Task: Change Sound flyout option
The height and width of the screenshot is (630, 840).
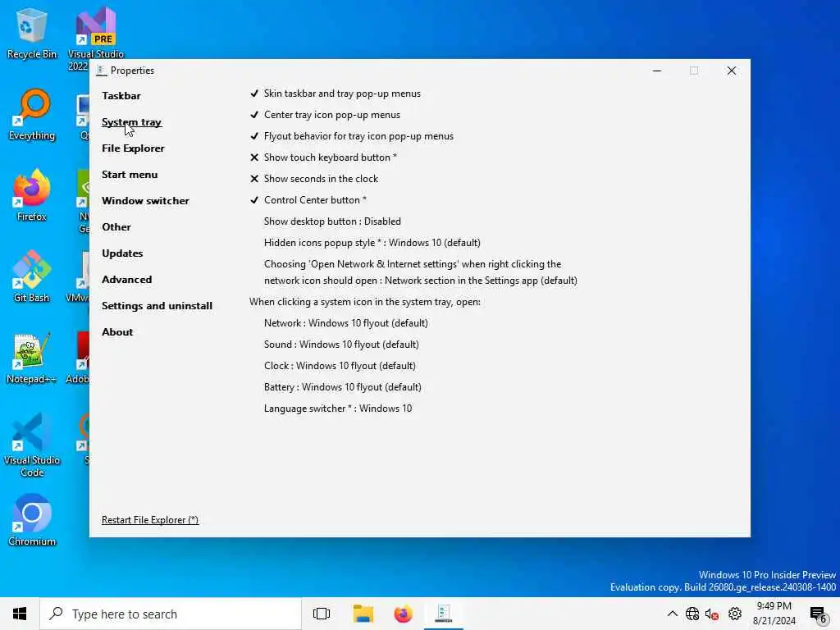Action: pyautogui.click(x=341, y=345)
